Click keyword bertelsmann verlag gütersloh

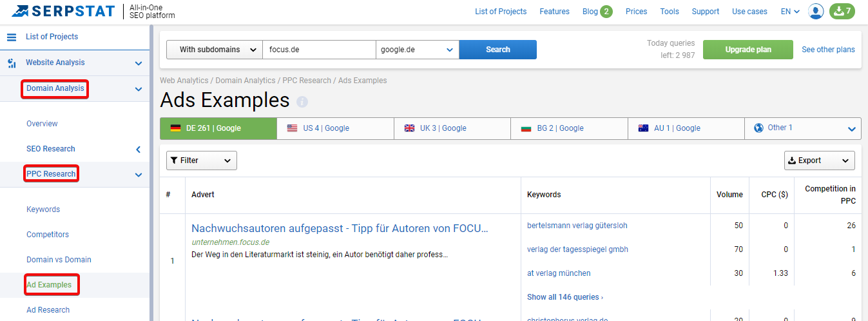577,226
